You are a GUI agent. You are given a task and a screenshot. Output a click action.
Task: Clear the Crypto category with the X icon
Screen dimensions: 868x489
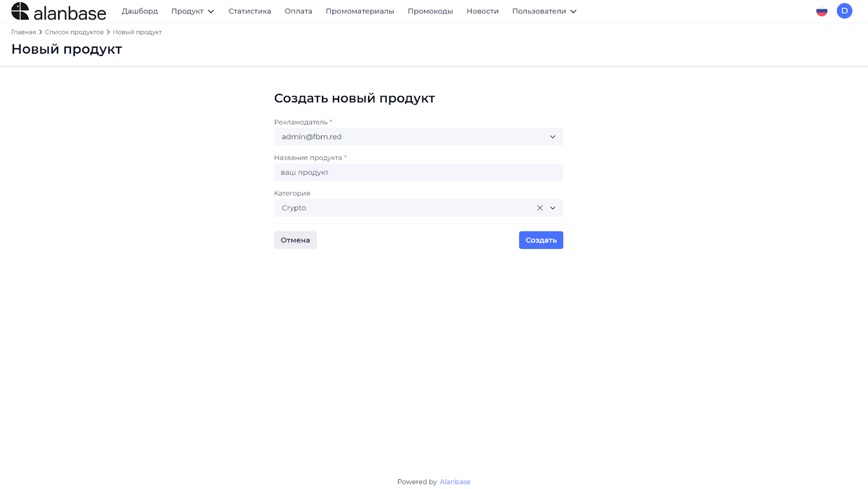click(539, 208)
